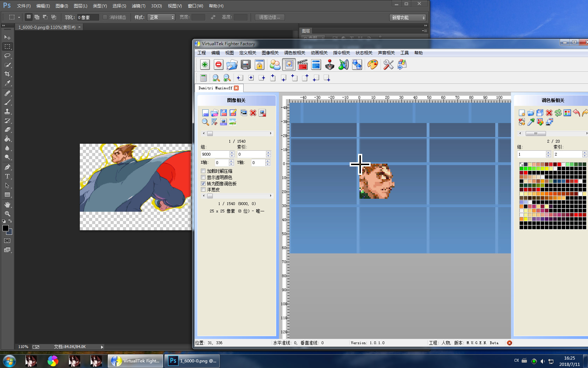
Task: Click the red error icon in status bar
Action: (x=510, y=343)
